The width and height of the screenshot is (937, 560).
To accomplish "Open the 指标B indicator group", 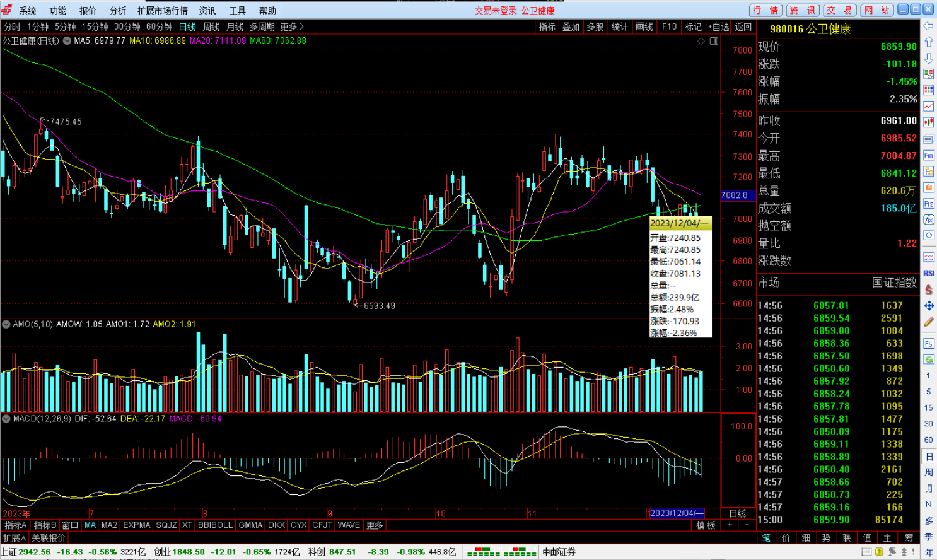I will (45, 525).
